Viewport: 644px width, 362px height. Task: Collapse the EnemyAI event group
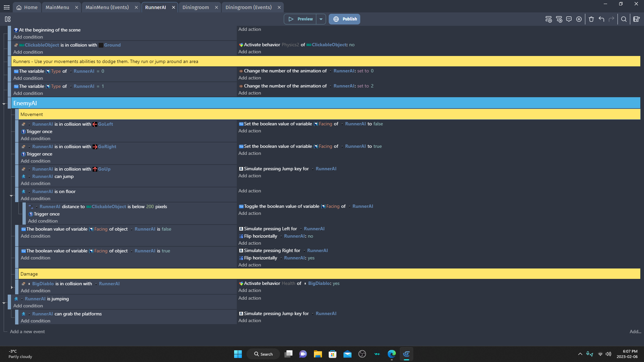coord(4,104)
